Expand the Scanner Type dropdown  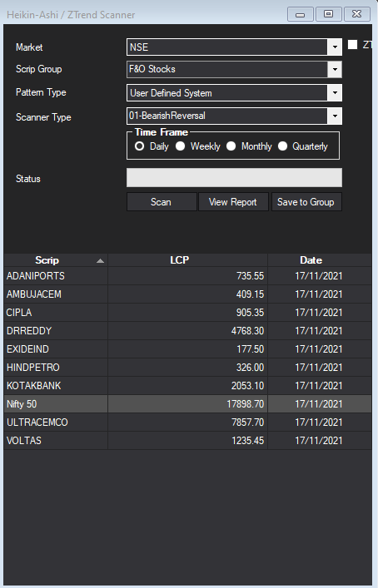point(335,116)
